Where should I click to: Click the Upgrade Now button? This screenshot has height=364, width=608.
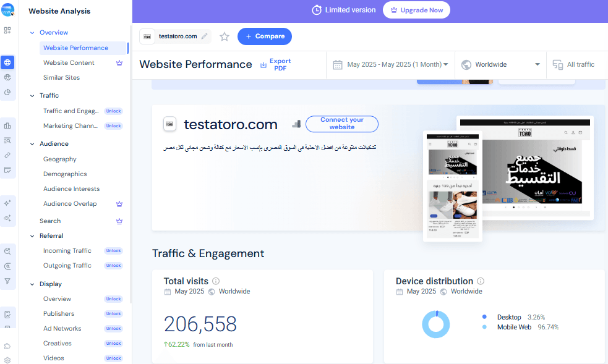click(416, 10)
